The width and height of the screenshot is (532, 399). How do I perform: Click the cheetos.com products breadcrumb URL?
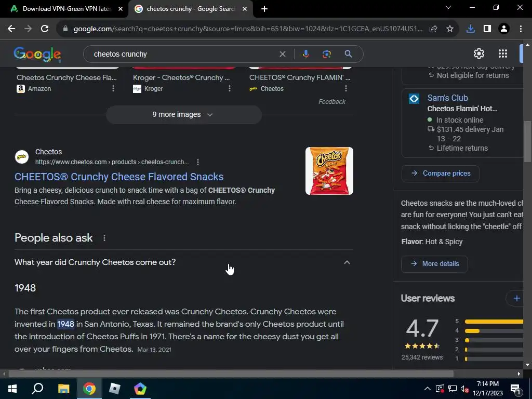[112, 162]
